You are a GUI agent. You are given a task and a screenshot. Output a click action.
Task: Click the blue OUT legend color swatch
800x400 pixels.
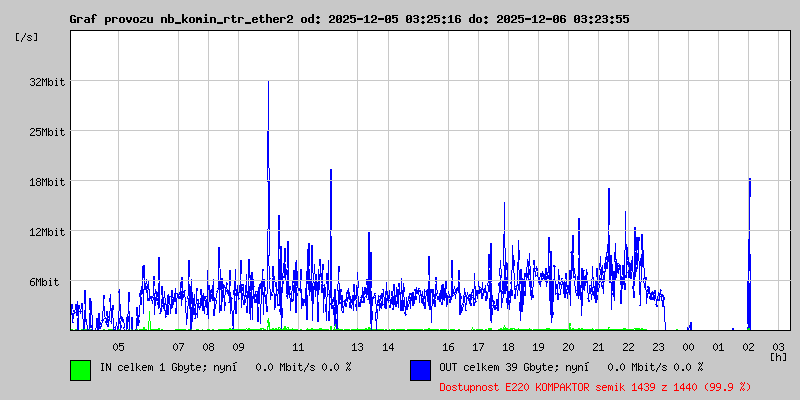coord(420,369)
